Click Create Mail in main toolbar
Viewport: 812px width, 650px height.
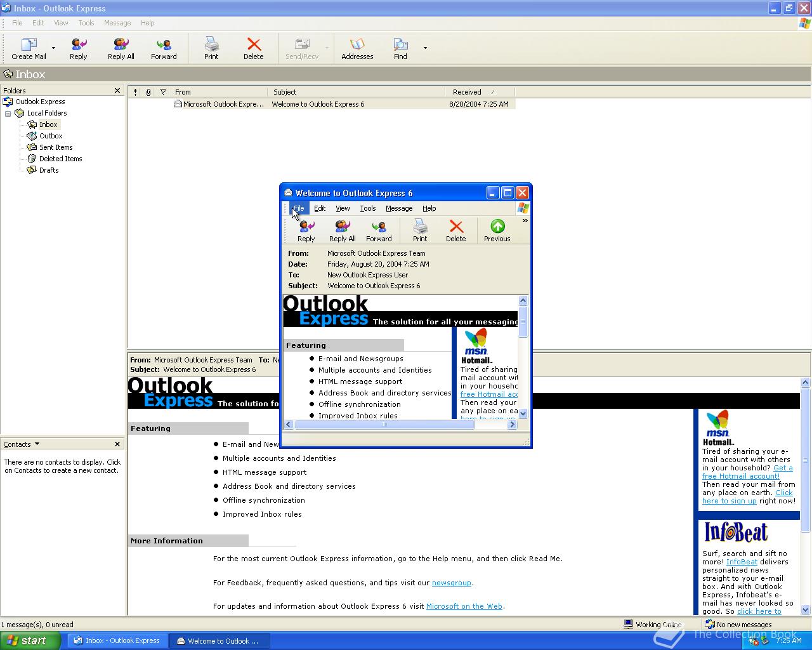29,48
